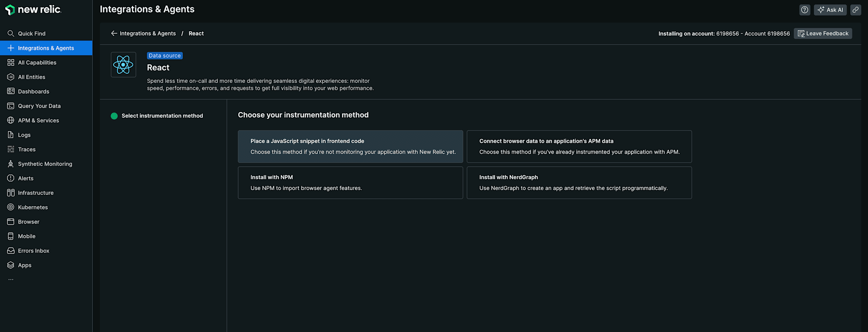Open Traces label in sidebar

(x=27, y=149)
